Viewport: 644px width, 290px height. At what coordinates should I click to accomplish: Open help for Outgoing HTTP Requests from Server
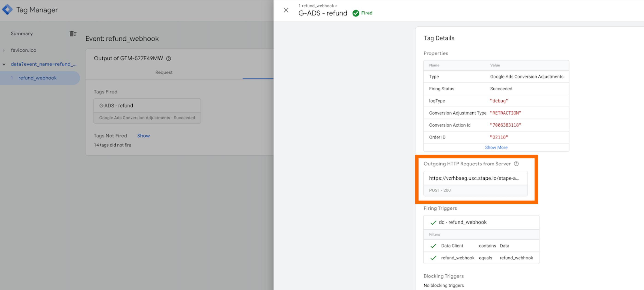[516, 164]
